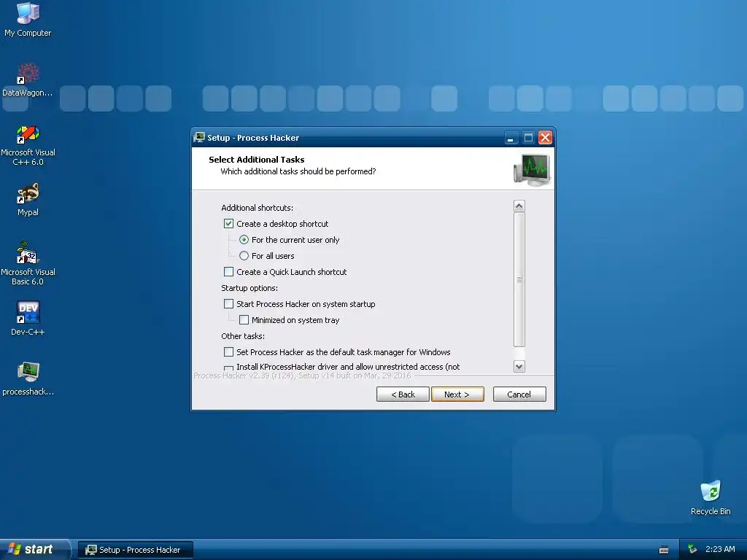Open the Windows Start menu

(34, 550)
